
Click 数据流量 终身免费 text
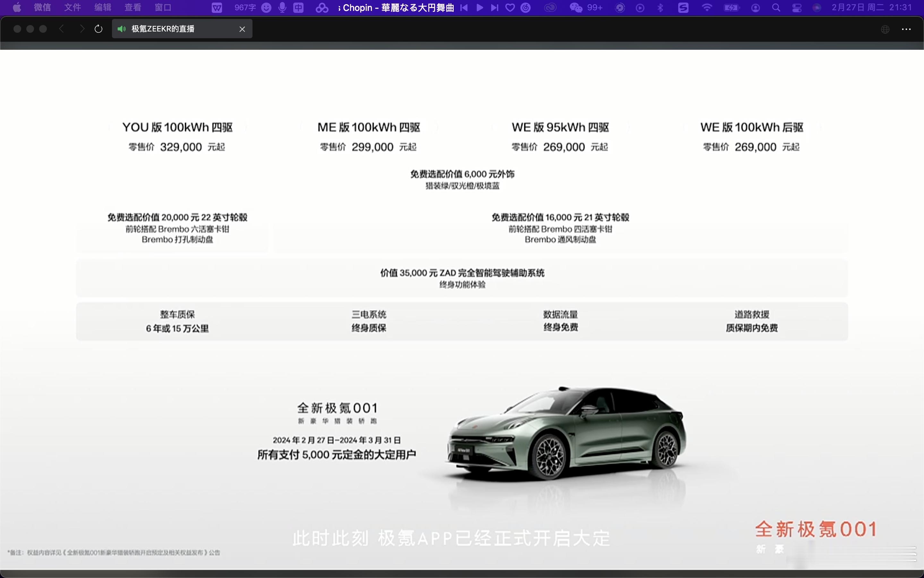[560, 321]
